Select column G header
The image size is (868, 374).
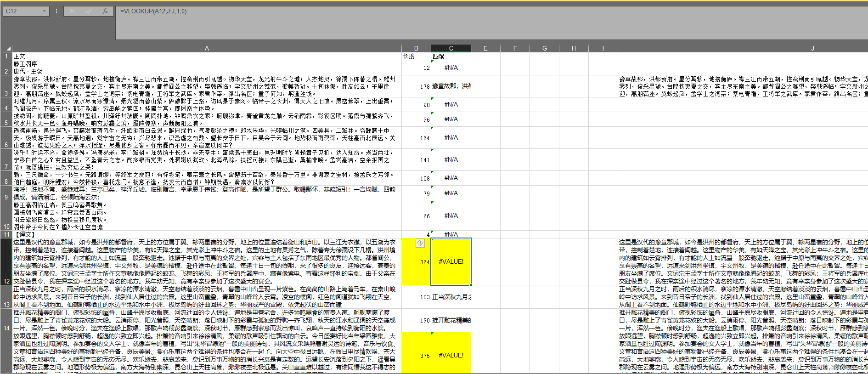click(544, 48)
